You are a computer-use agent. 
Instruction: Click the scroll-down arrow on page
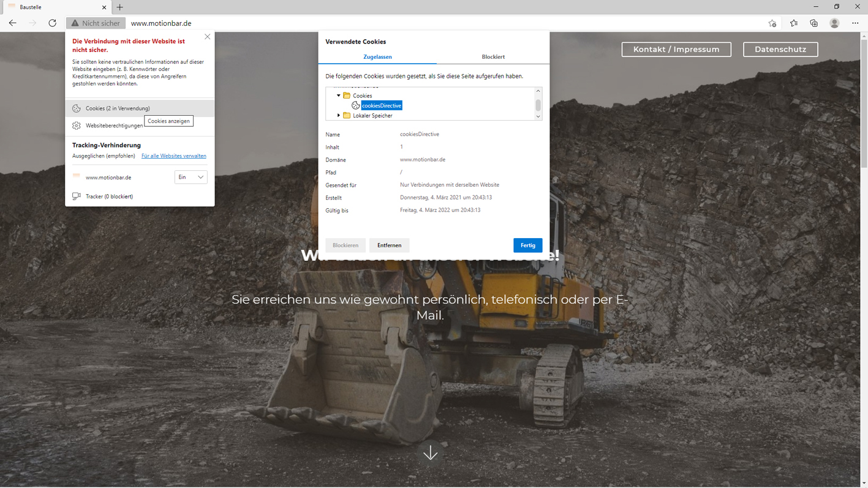(430, 452)
